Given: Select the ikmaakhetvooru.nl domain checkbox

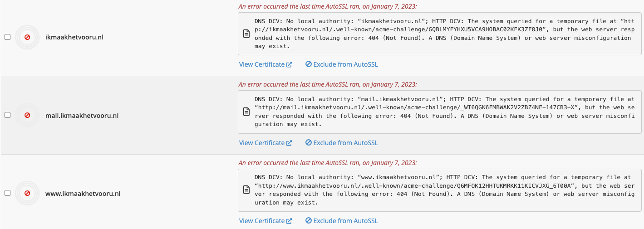Looking at the screenshot, I should tap(7, 37).
